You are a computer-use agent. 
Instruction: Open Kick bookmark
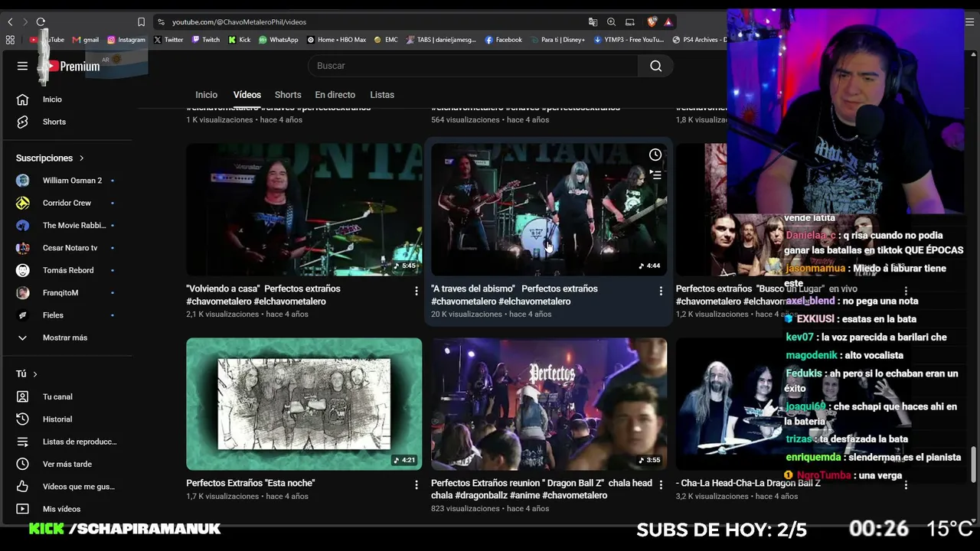tap(240, 40)
